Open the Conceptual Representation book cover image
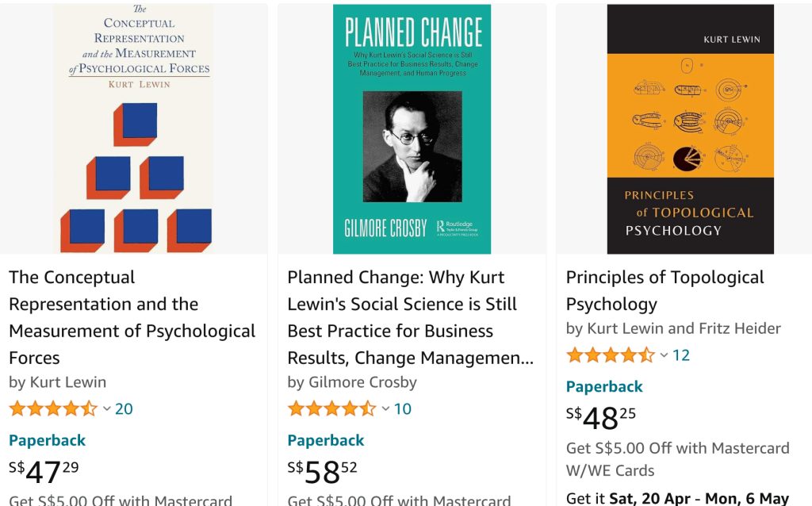Viewport: 812px width, 506px height. point(133,128)
